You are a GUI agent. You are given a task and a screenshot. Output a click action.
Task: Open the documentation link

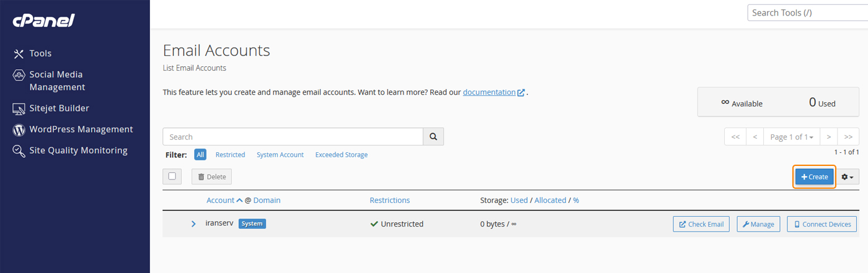pyautogui.click(x=489, y=92)
